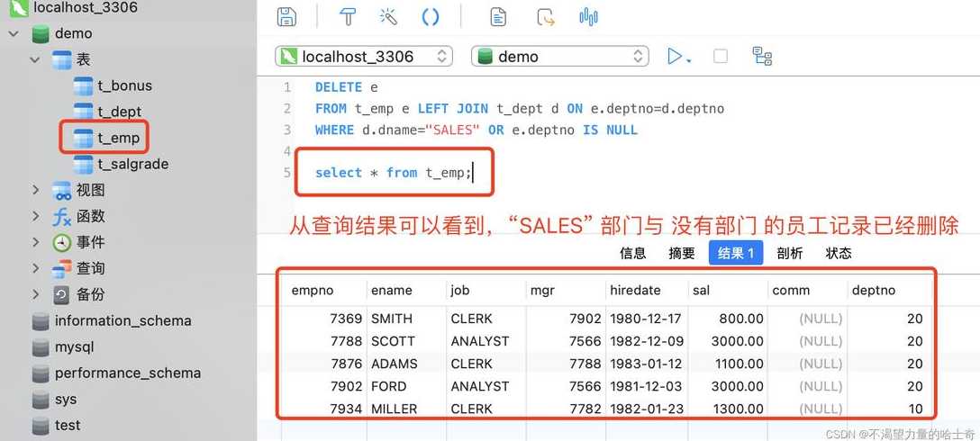Click the Save query floppy disk icon
Image resolution: width=980 pixels, height=441 pixels.
pos(286,17)
